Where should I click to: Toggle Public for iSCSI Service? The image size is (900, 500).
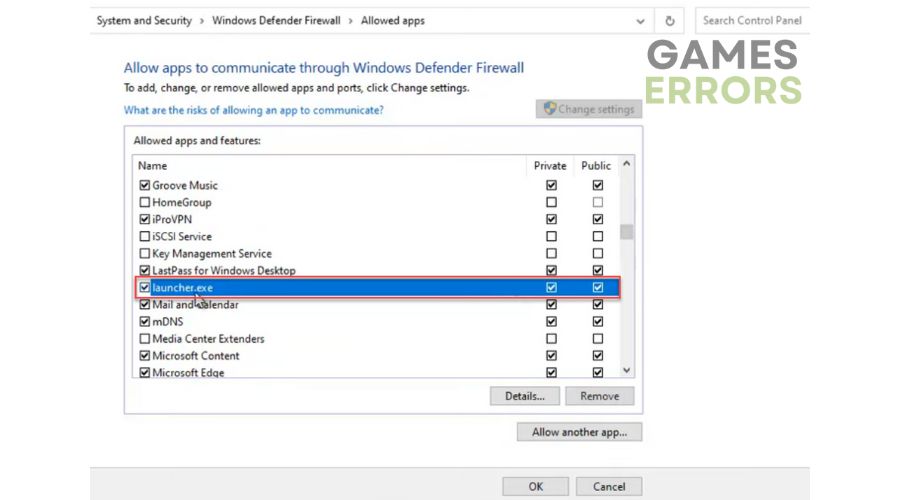click(x=598, y=237)
